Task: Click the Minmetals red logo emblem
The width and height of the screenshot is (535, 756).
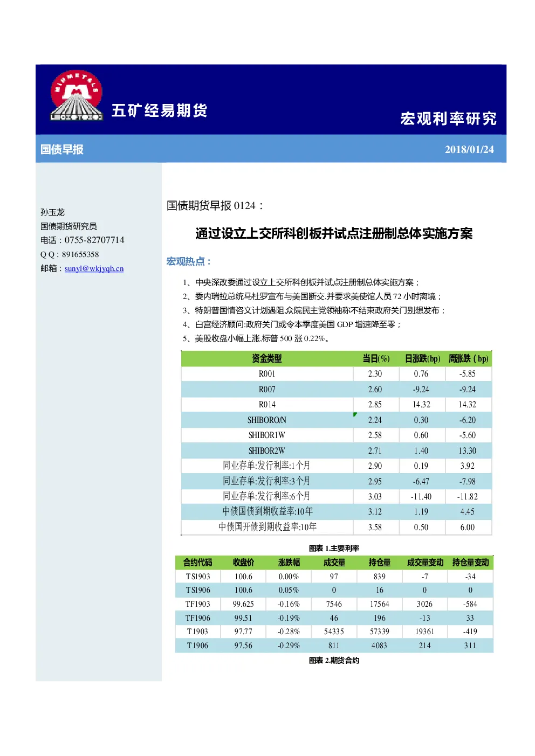Action: (x=76, y=95)
